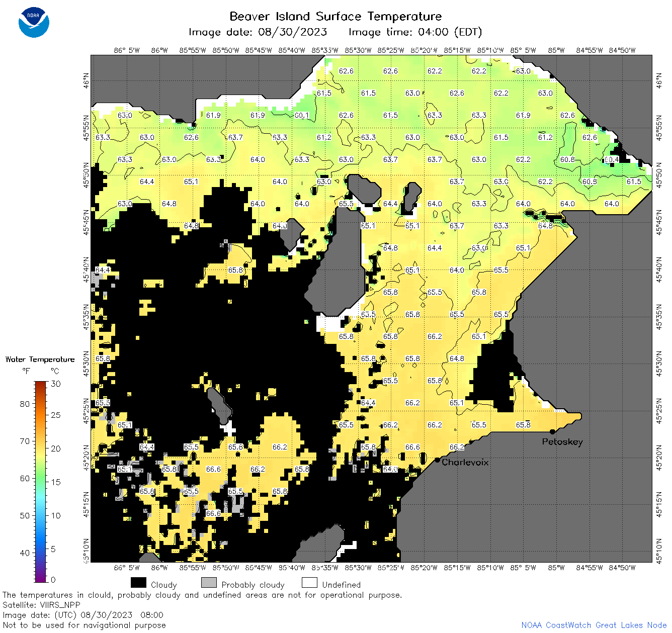The width and height of the screenshot is (672, 633).
Task: Click the '°C' legend column header
Action: (55, 371)
